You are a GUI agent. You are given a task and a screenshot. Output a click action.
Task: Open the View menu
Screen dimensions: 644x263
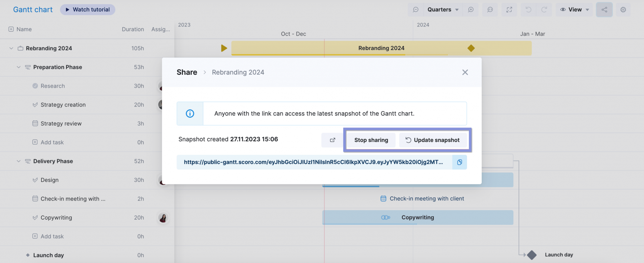point(575,10)
